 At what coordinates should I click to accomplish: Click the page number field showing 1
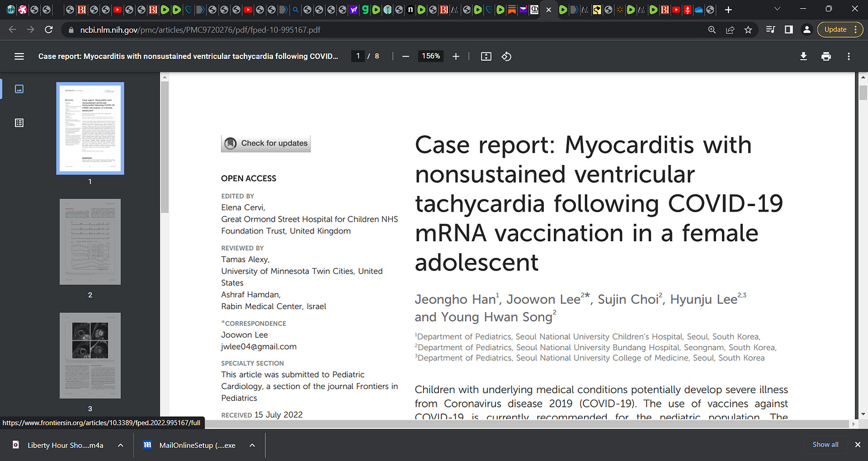click(358, 56)
